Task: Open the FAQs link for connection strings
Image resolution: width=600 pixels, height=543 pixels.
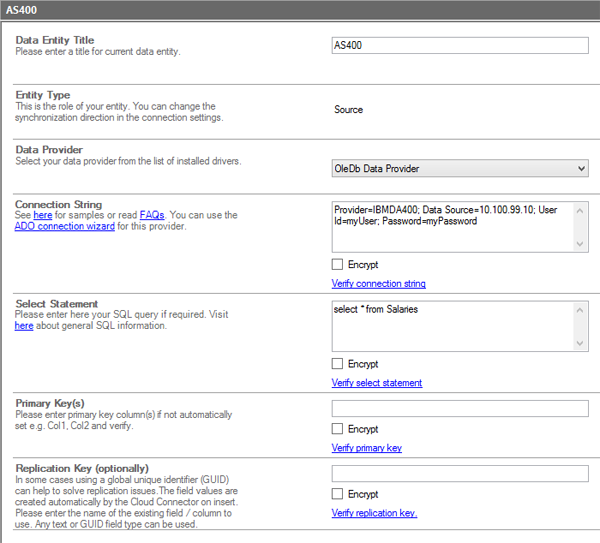Action: click(x=152, y=215)
